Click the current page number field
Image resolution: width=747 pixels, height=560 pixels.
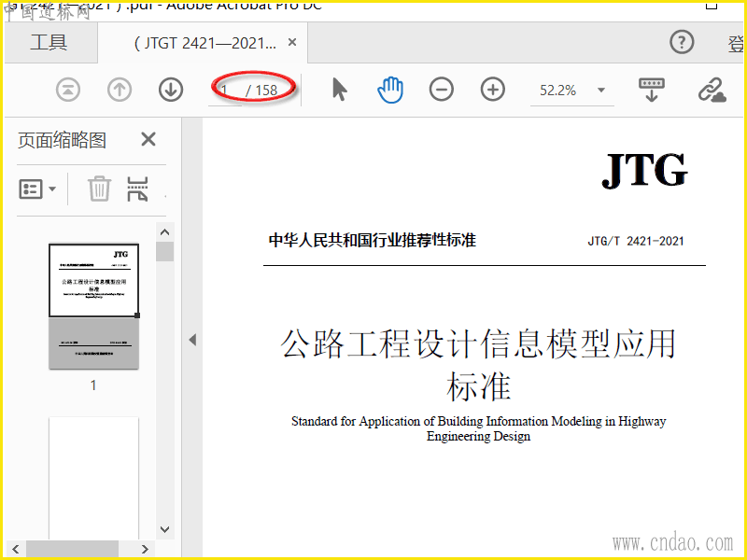coord(225,90)
